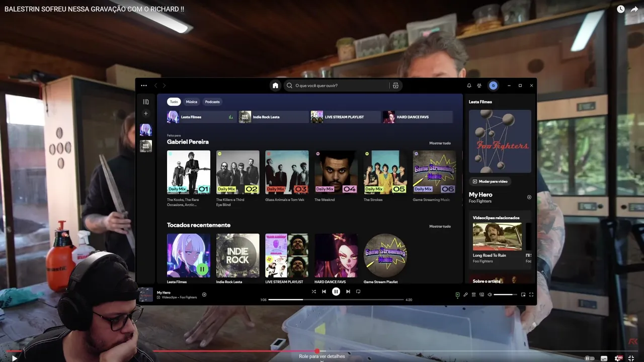Viewport: 644px width, 362px height.
Task: Enter Spotify fullscreen icon
Action: pyautogui.click(x=531, y=295)
